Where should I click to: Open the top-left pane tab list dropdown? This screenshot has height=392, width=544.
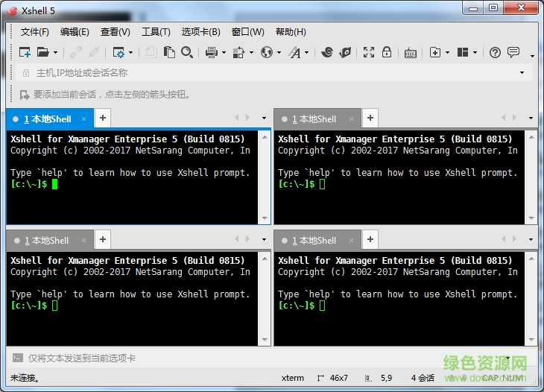[x=264, y=118]
